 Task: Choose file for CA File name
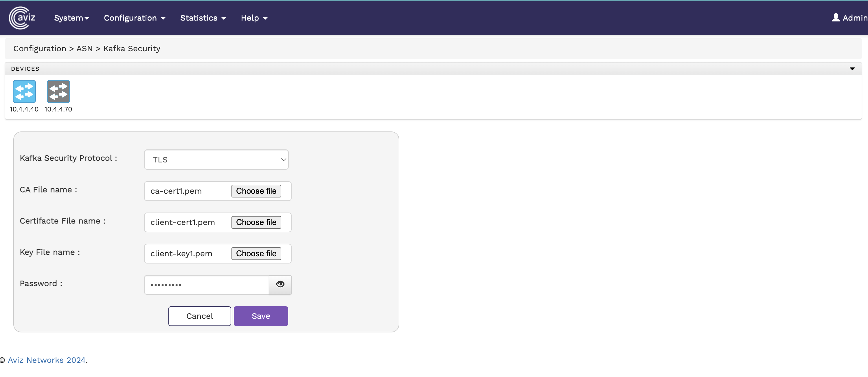[256, 191]
